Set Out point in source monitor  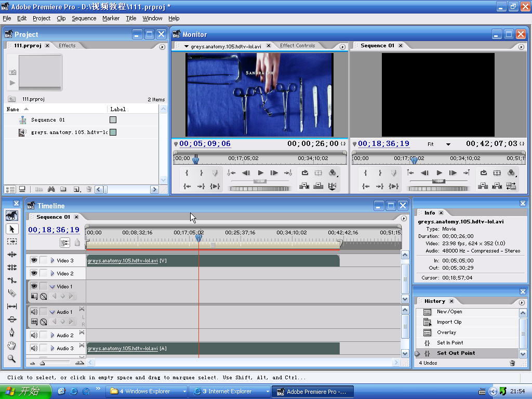[201, 172]
